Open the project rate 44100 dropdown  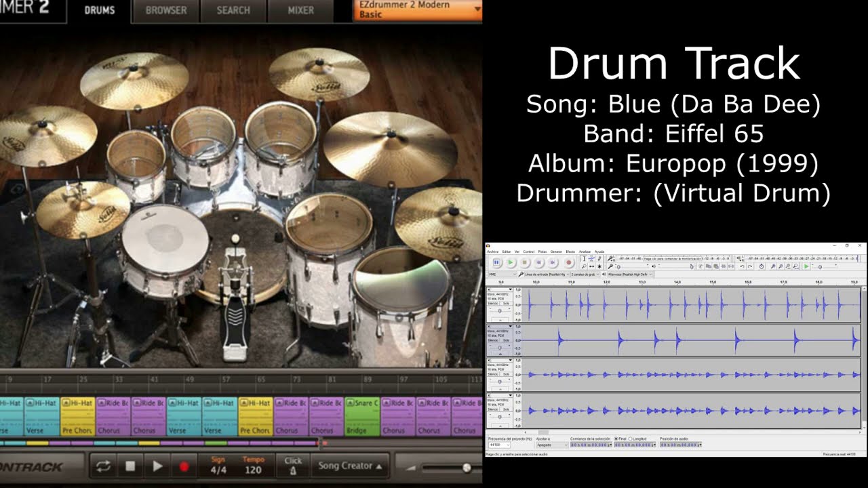coord(499,445)
